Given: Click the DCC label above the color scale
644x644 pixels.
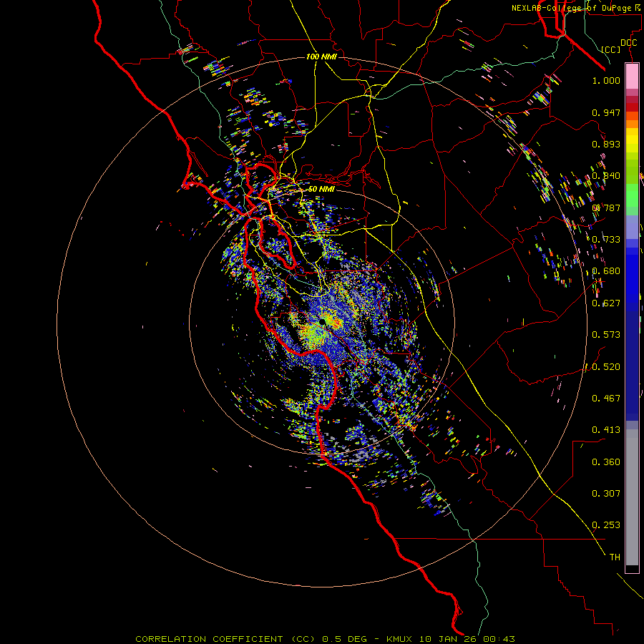Looking at the screenshot, I should point(628,42).
